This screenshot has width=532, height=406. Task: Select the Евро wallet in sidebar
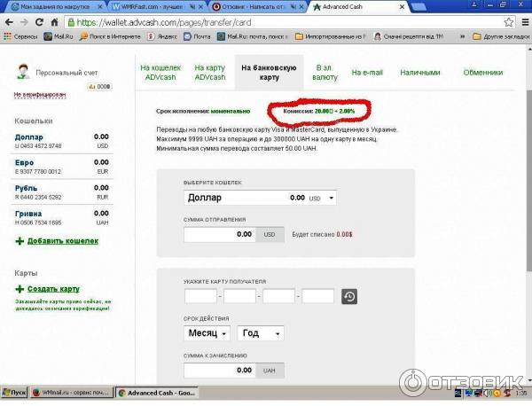[x=62, y=167]
